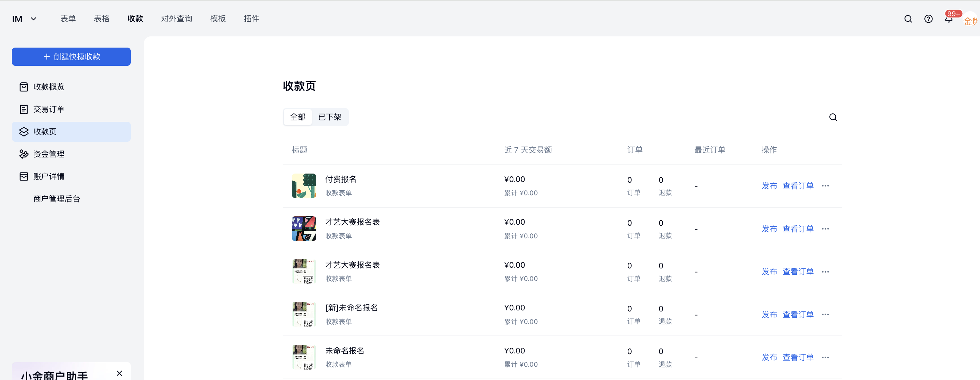Click the 操作 column header
This screenshot has width=980, height=380.
(769, 150)
